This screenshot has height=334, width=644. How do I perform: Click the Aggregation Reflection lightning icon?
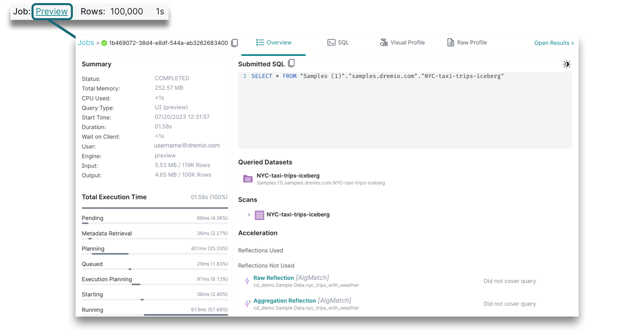tap(247, 304)
